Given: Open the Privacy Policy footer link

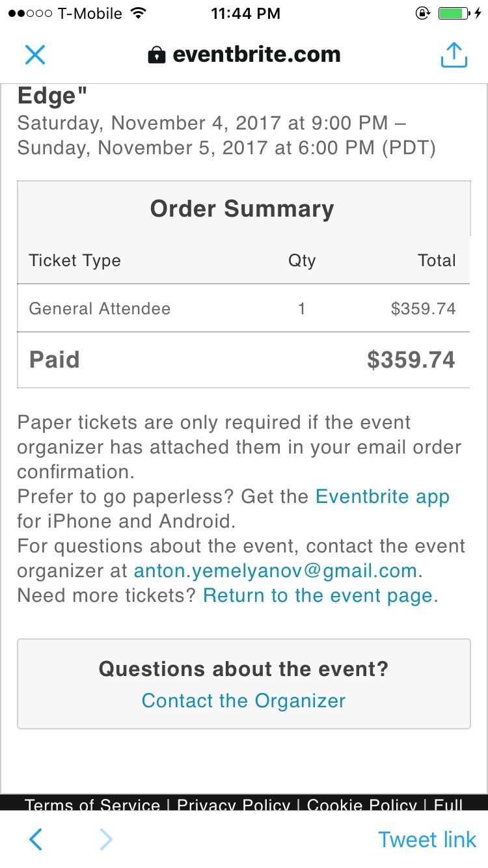Looking at the screenshot, I should pos(234,805).
